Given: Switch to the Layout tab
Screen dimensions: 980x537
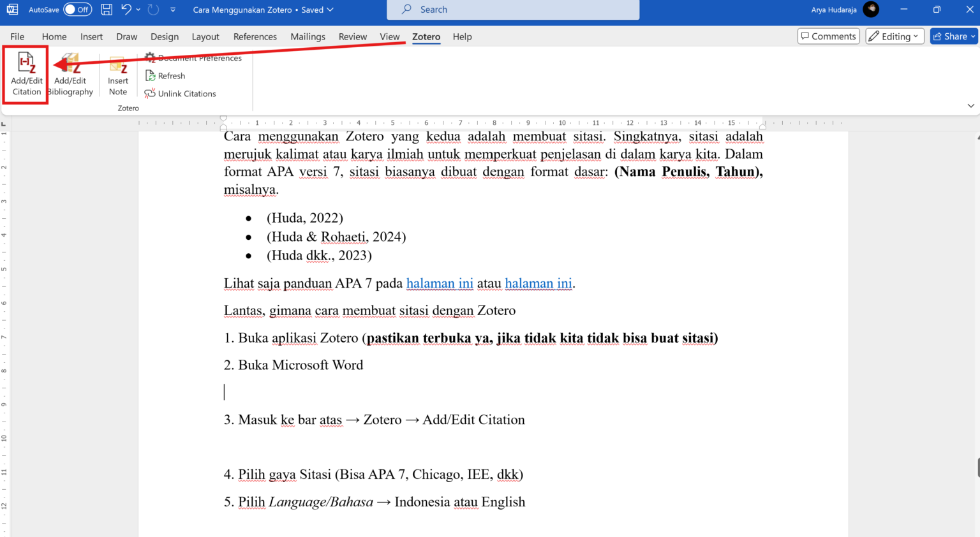Looking at the screenshot, I should coord(205,36).
